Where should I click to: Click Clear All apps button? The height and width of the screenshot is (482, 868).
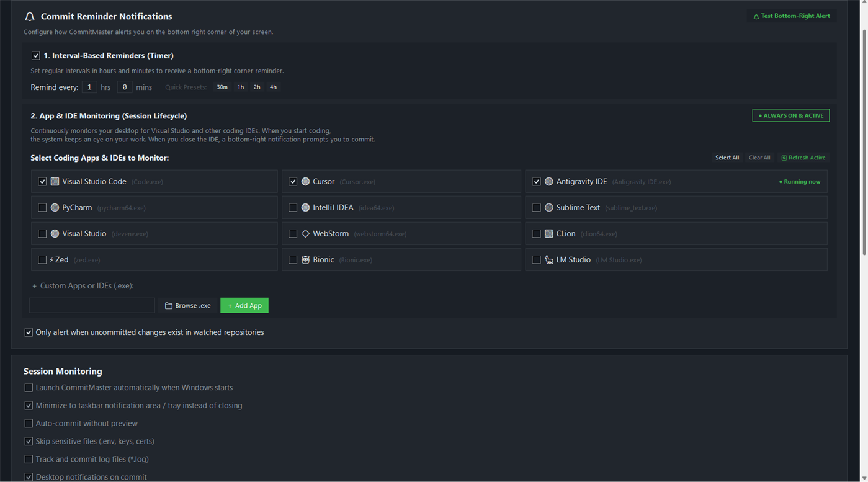click(x=759, y=158)
